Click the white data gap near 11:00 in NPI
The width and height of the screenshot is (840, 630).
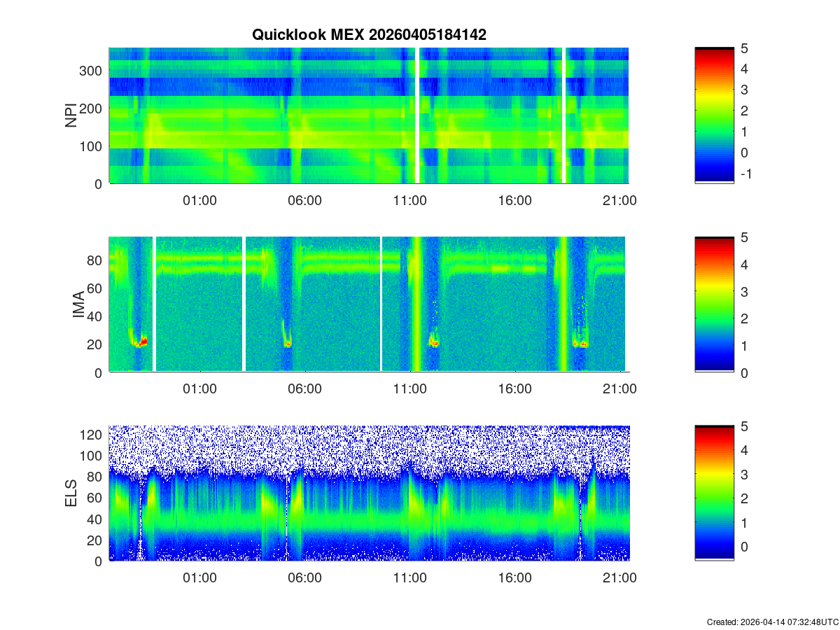click(x=417, y=115)
